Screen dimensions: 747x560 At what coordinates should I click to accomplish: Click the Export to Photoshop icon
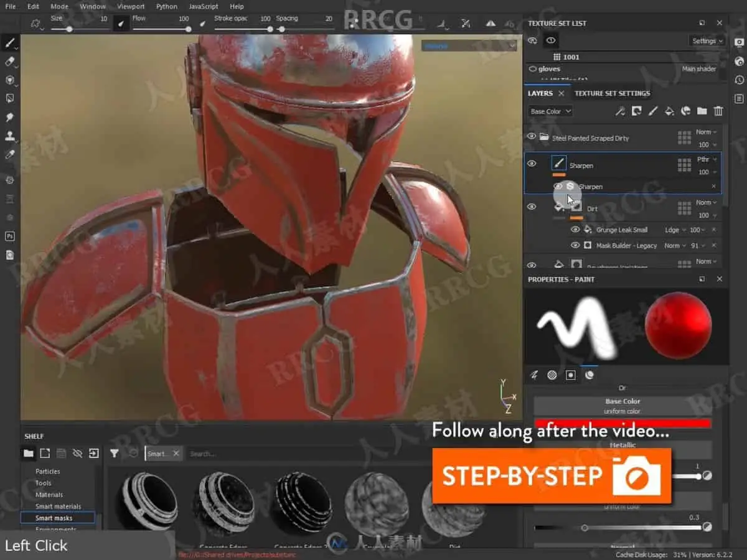10,236
